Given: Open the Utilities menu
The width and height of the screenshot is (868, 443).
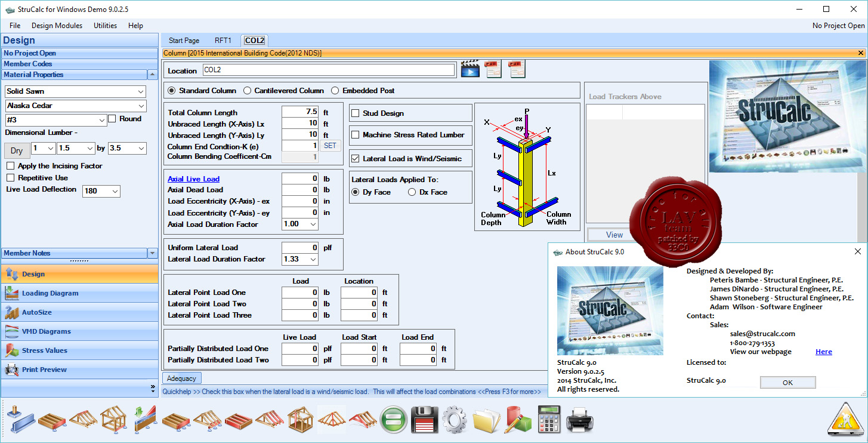Looking at the screenshot, I should 106,26.
